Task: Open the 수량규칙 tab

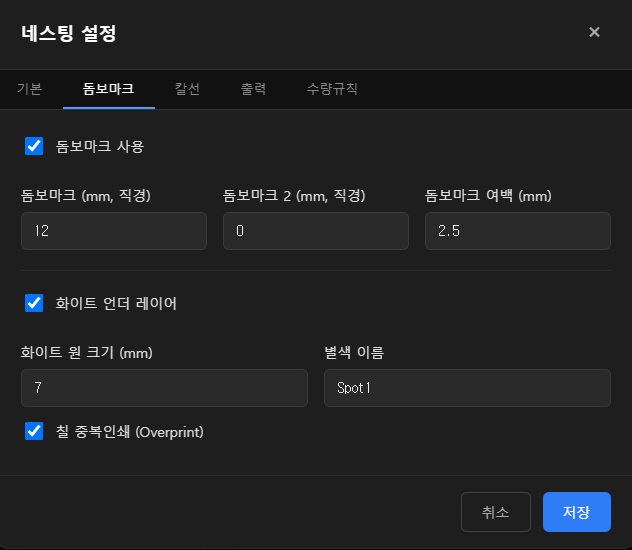Action: point(332,89)
